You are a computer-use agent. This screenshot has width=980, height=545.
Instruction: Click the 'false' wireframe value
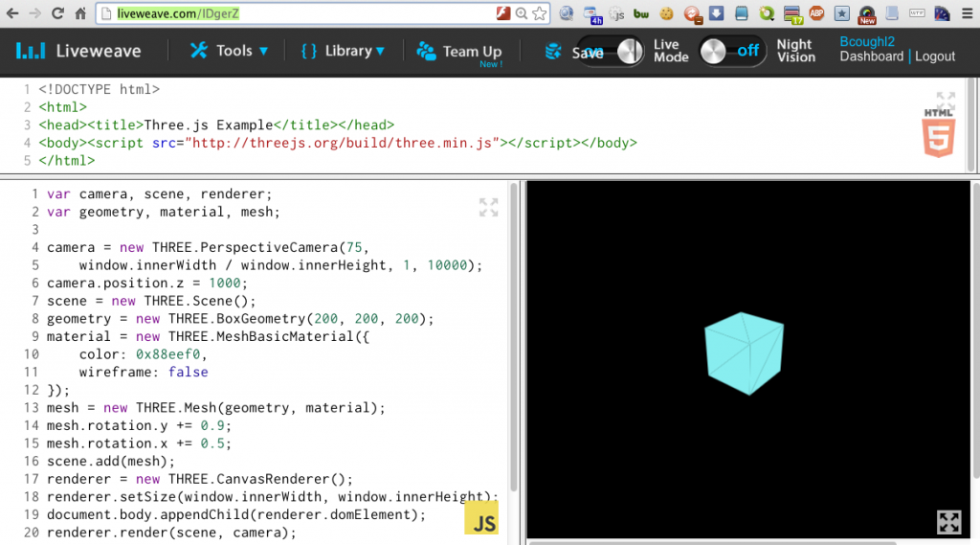point(189,372)
